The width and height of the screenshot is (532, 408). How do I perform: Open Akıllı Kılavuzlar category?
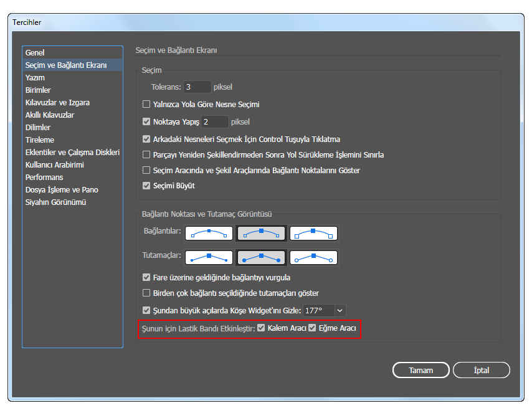(72, 115)
